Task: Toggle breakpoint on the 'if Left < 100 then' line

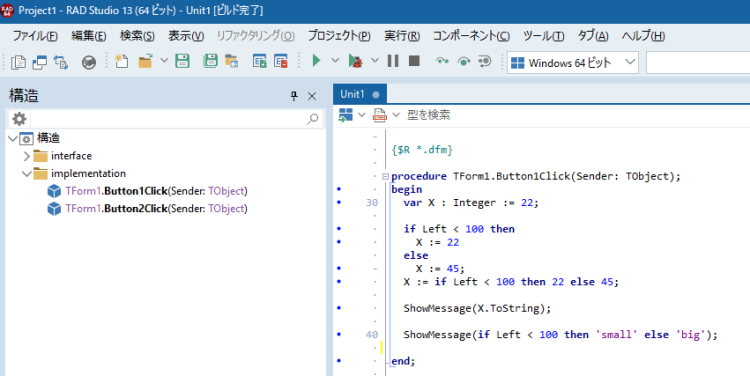Action: [339, 229]
